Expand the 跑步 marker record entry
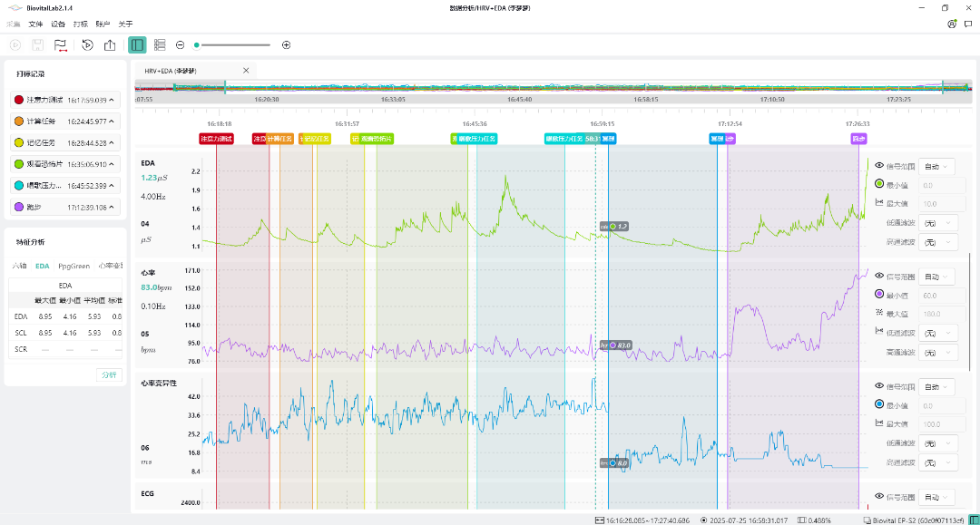Image resolution: width=980 pixels, height=525 pixels. (112, 207)
